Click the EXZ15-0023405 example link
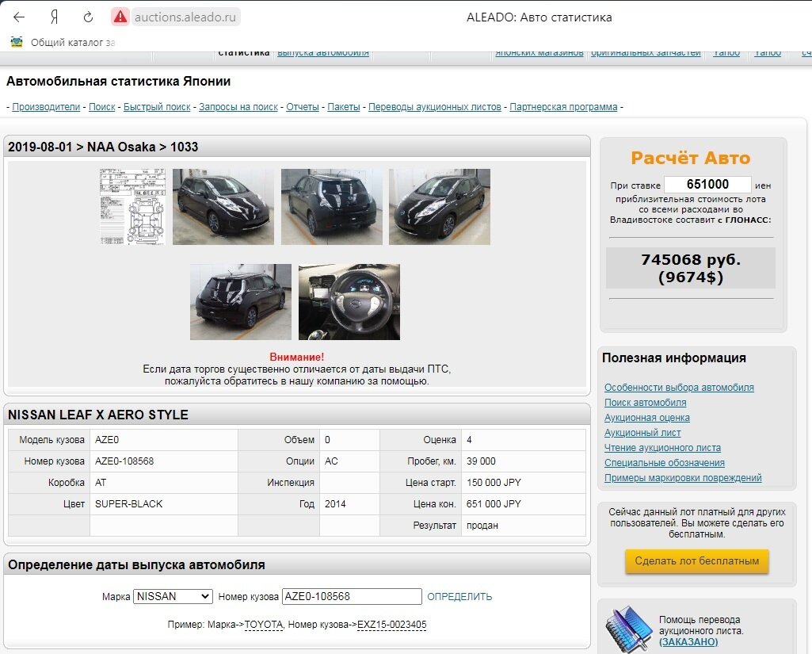Image resolution: width=812 pixels, height=654 pixels. click(x=391, y=625)
